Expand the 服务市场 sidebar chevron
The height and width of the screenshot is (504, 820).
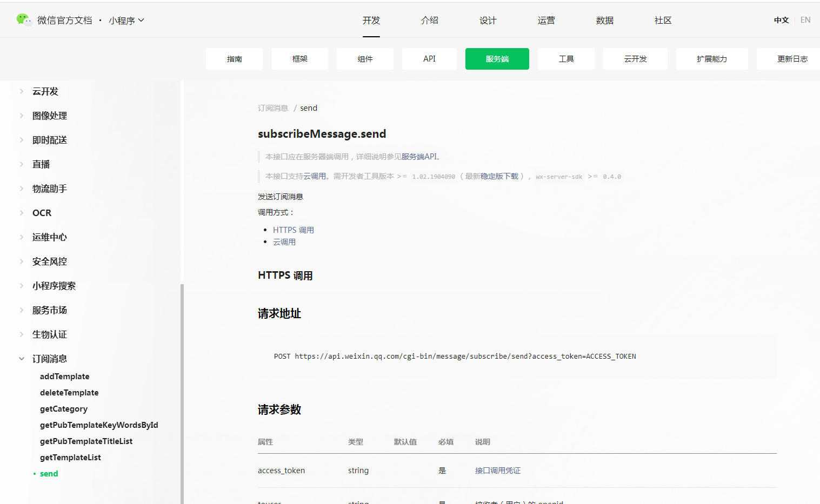(22, 310)
